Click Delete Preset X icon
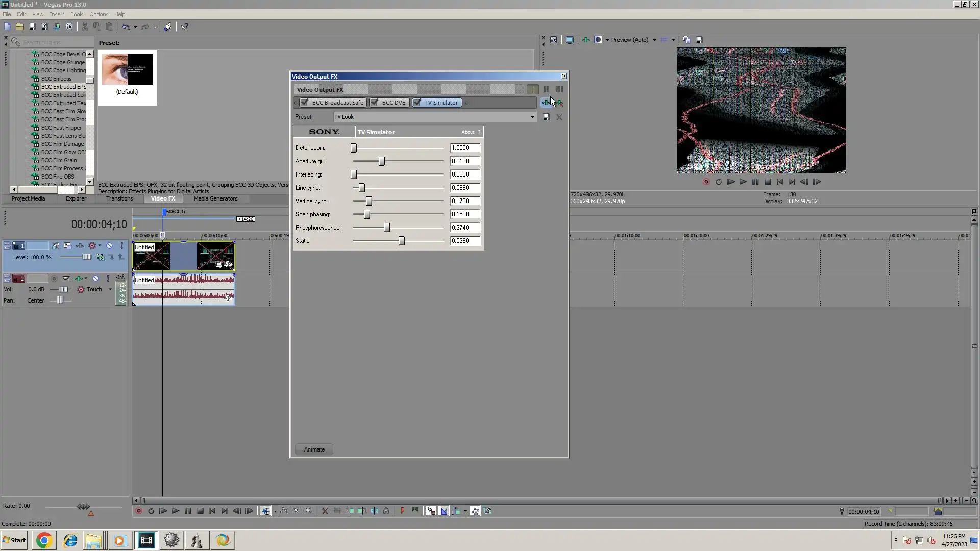 (x=559, y=117)
